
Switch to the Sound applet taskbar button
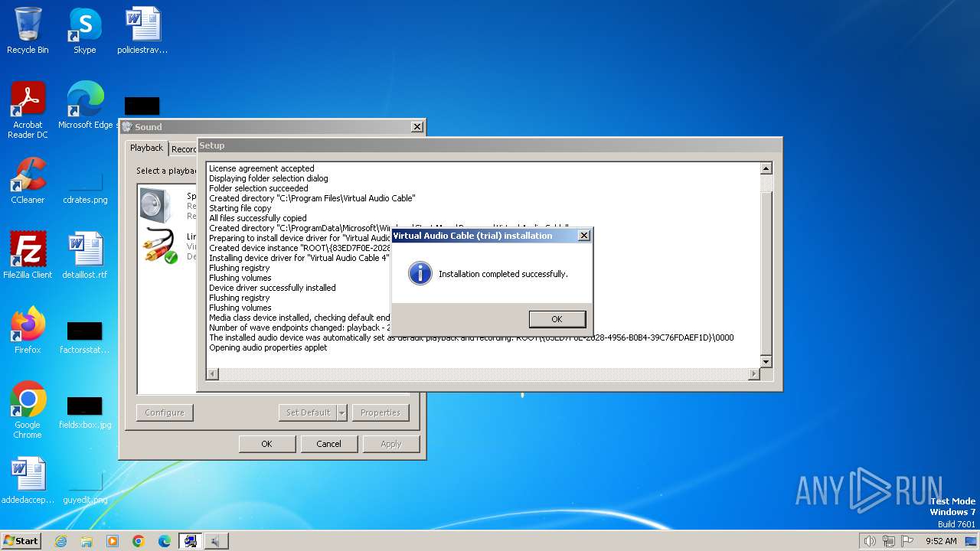point(216,541)
